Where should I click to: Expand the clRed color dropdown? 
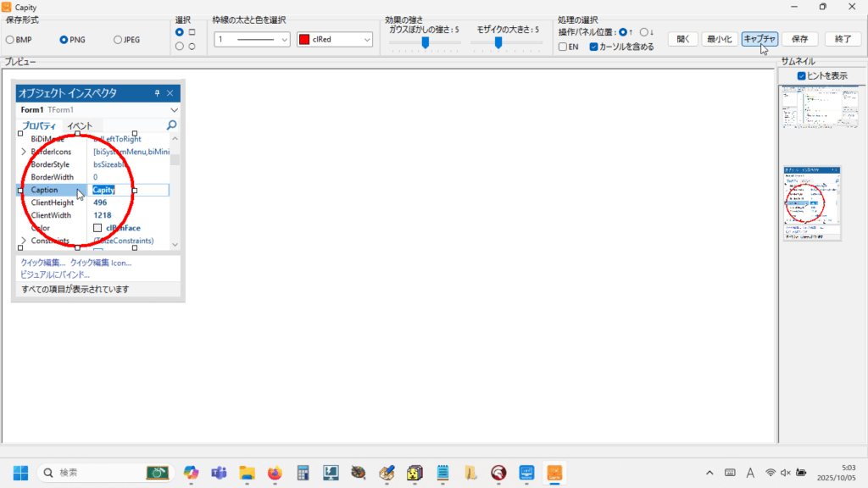[x=335, y=40]
